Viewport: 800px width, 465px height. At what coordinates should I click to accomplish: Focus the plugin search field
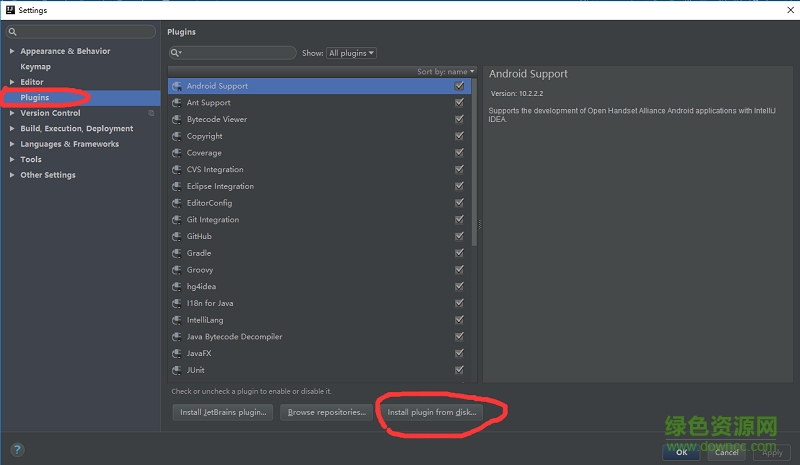[232, 53]
